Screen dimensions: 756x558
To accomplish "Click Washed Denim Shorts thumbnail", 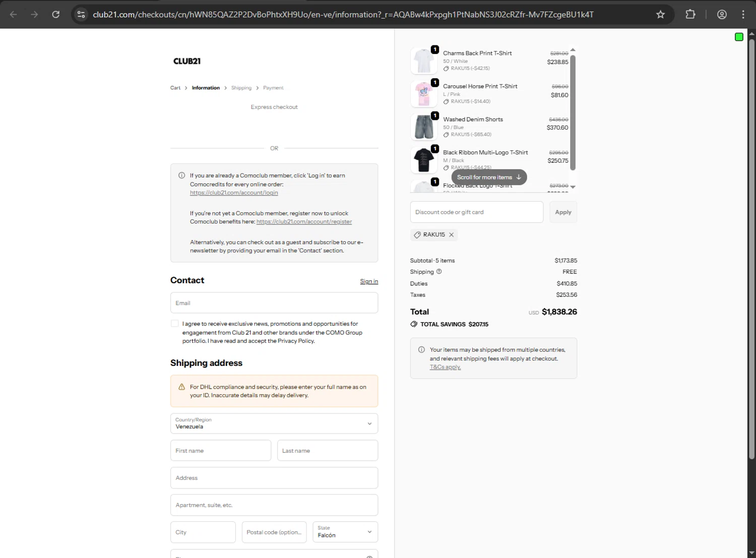I will [424, 127].
